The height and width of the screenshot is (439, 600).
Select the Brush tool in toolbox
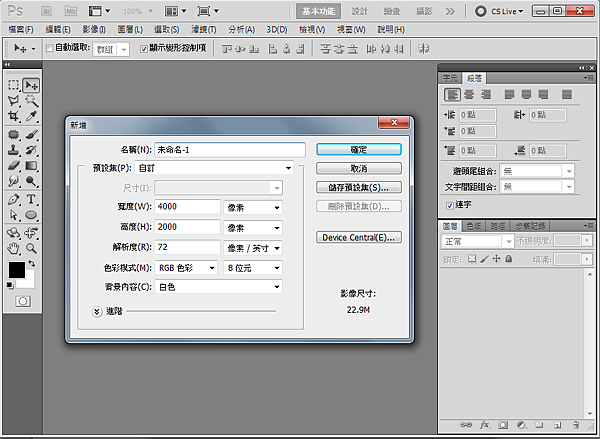point(31,133)
